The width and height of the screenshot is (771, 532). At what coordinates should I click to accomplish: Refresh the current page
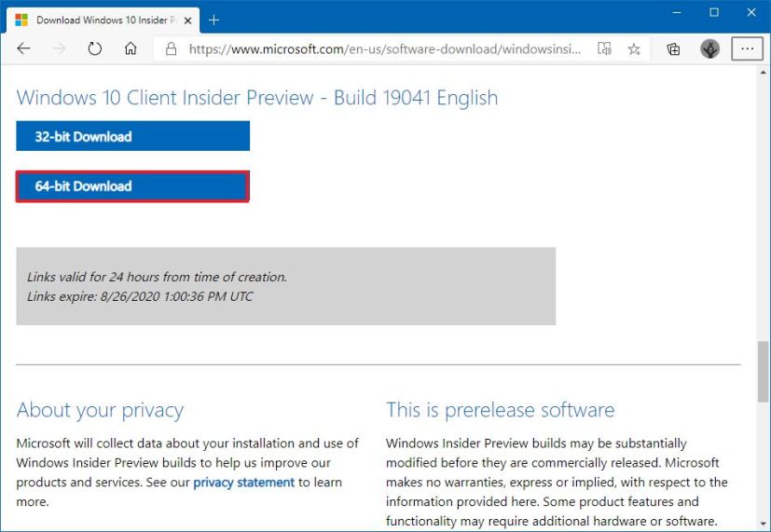[94, 48]
